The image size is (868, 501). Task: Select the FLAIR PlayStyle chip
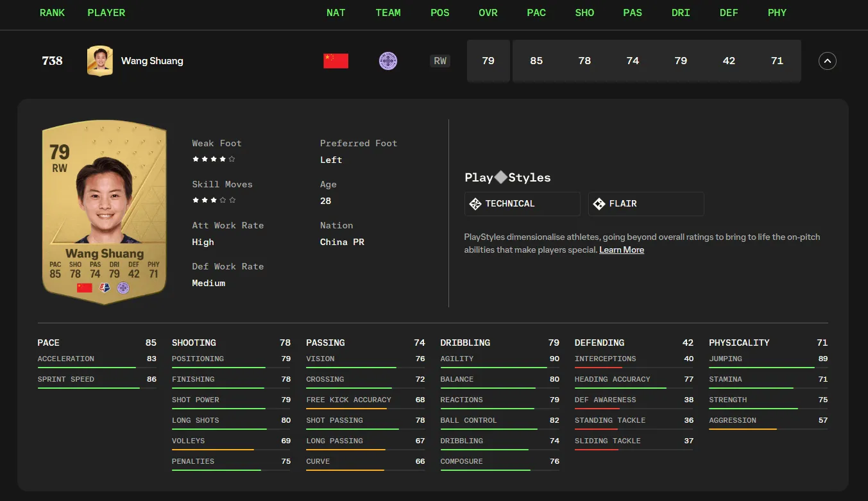coord(646,204)
